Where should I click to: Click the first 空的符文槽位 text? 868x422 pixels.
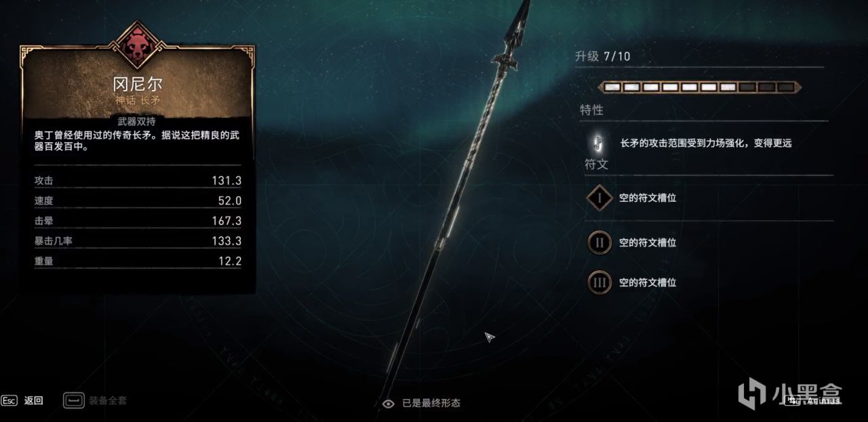tap(648, 198)
